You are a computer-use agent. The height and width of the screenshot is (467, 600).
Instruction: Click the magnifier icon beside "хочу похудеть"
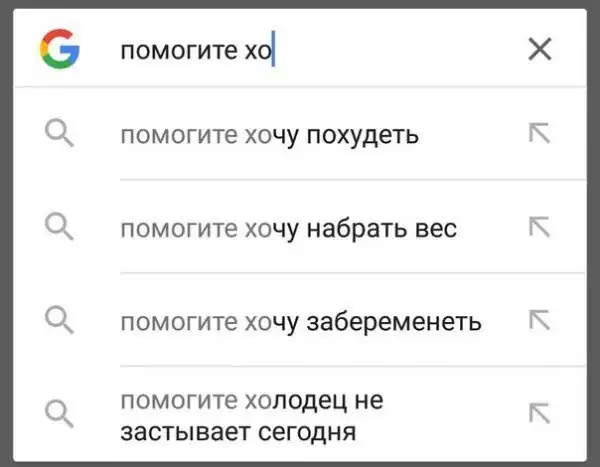pyautogui.click(x=60, y=134)
